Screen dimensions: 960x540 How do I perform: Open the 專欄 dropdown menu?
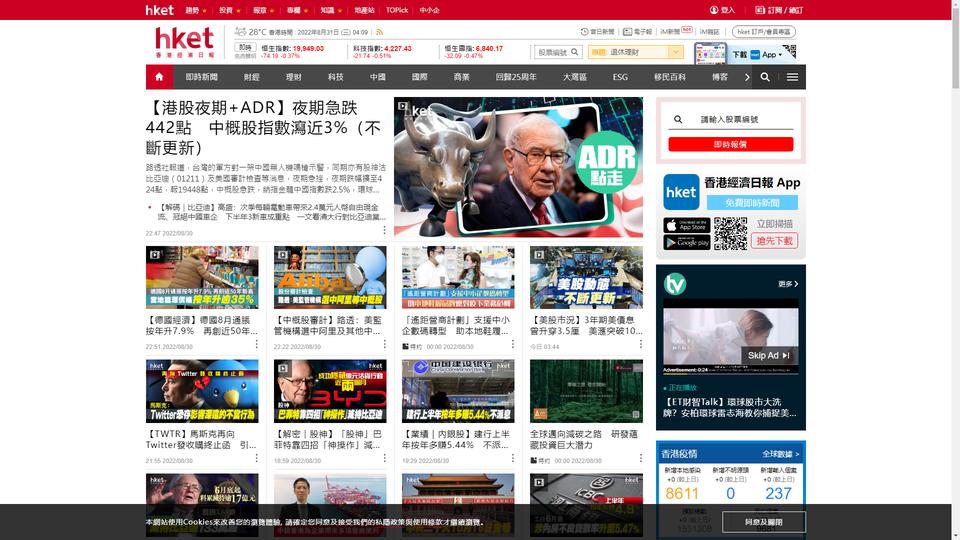[x=297, y=10]
